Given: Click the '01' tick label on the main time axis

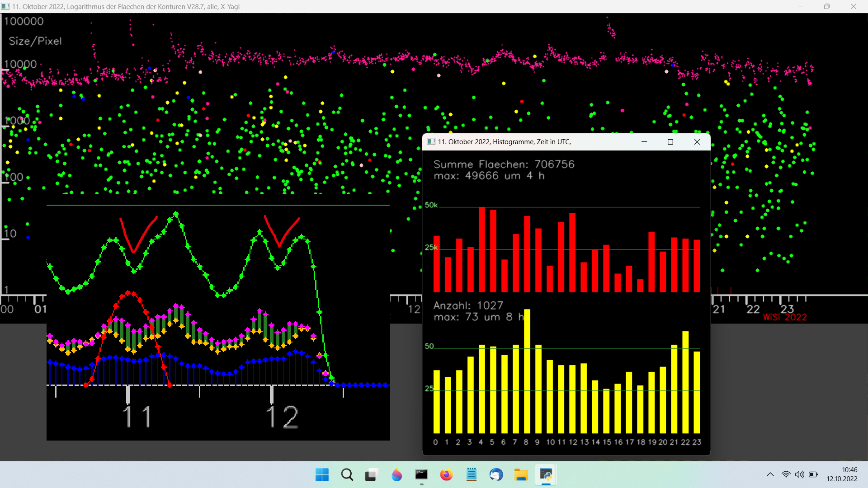Looking at the screenshot, I should pos(41,310).
